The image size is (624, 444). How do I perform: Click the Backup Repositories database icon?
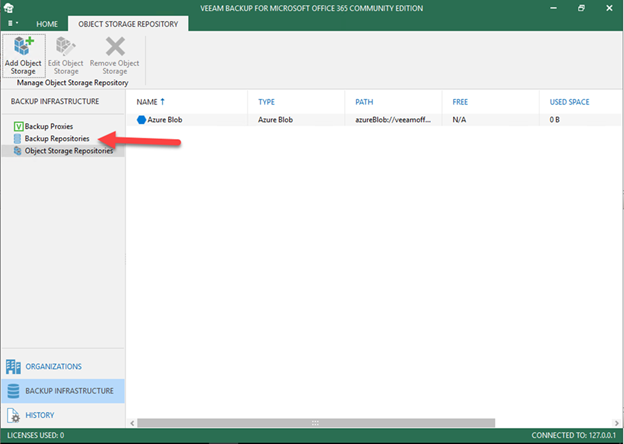click(18, 138)
